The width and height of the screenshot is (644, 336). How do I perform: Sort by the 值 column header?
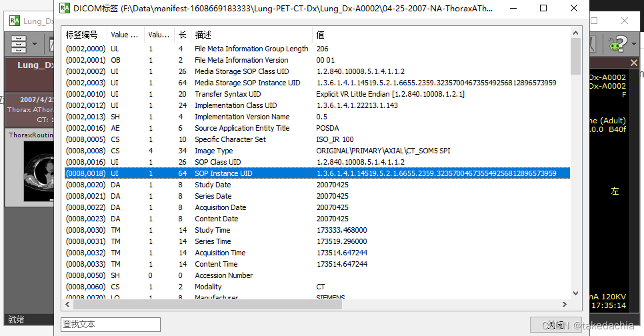pos(441,35)
